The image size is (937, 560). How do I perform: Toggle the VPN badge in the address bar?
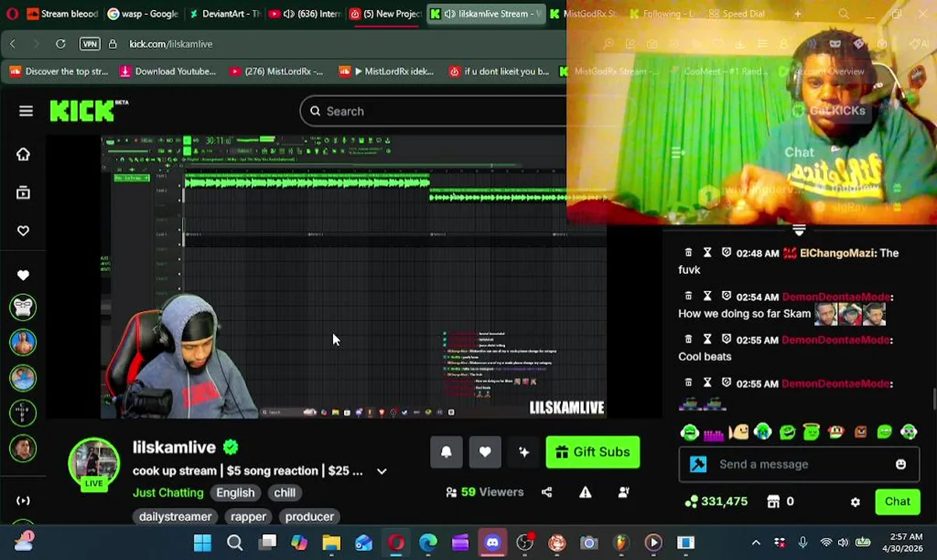tap(90, 44)
